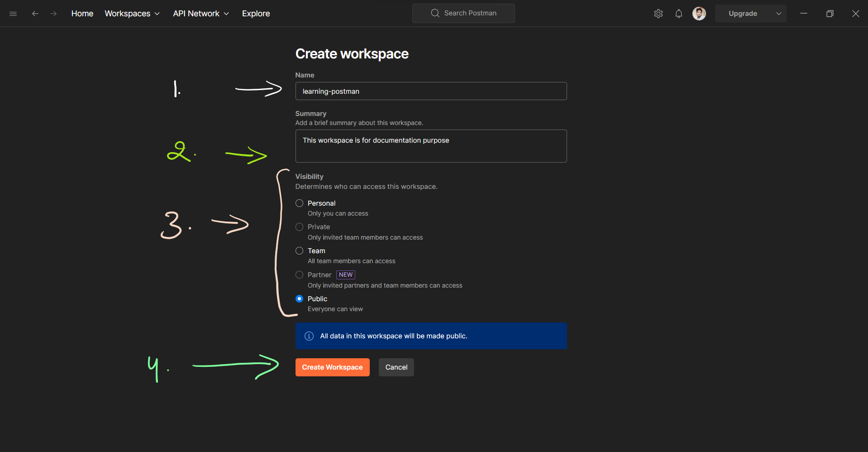Click 'Add a brief summary about this workspace.'
Screen dimensions: 868x452
coord(359,123)
